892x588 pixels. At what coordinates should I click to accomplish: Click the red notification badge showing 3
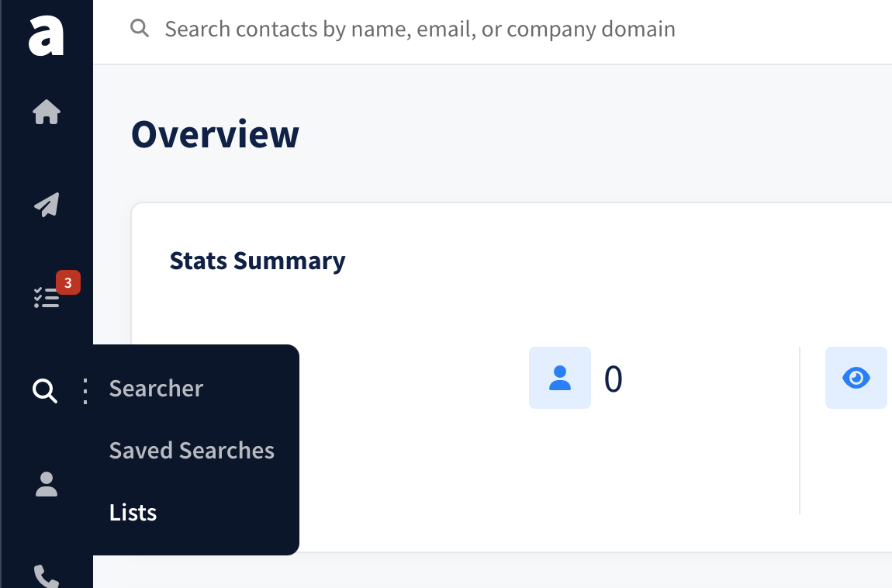68,282
